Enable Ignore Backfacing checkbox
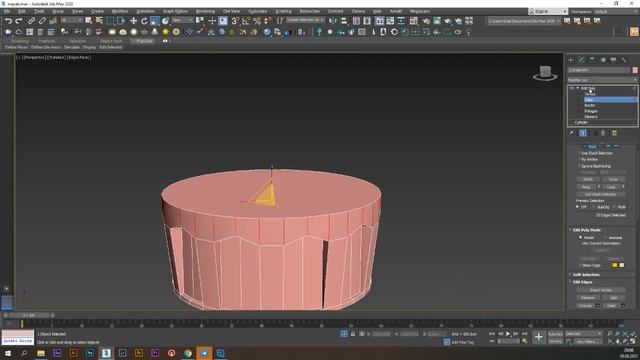Image resolution: width=640 pixels, height=360 pixels. click(579, 166)
